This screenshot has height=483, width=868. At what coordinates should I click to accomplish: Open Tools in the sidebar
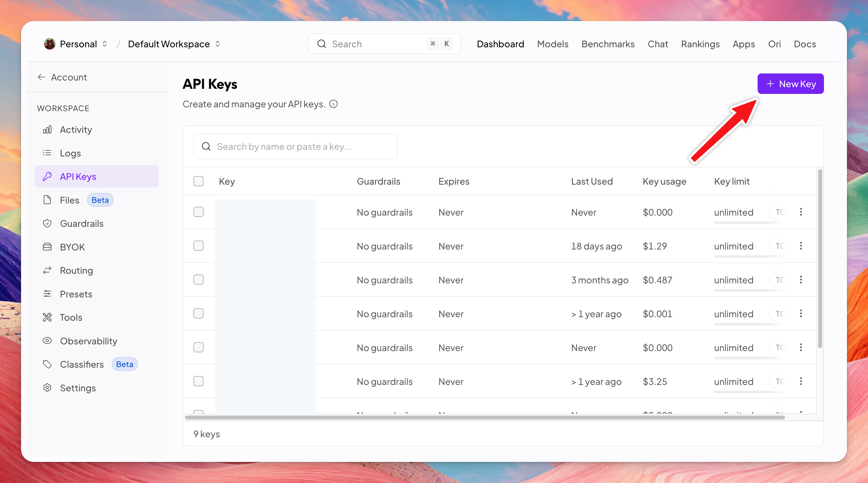(x=97, y=318)
